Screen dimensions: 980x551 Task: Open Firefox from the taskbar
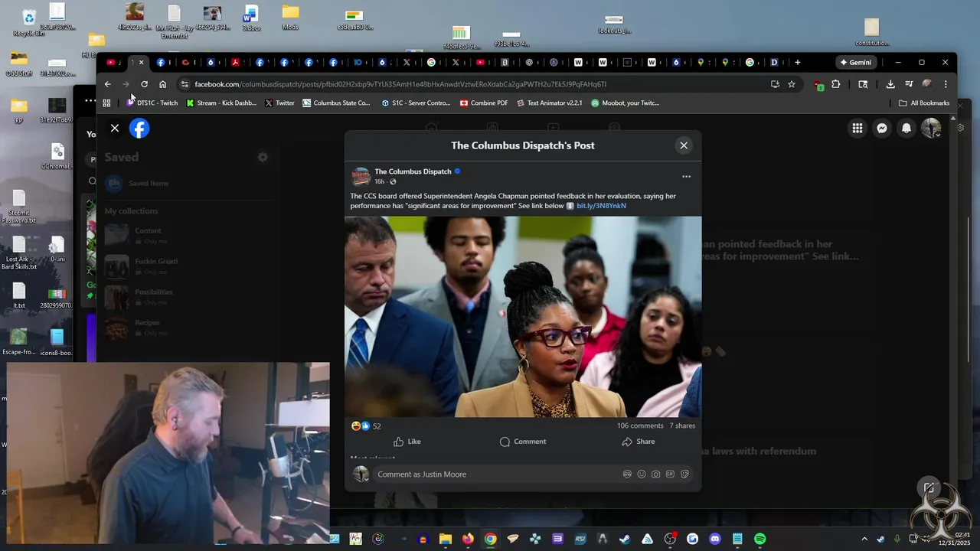(x=468, y=540)
